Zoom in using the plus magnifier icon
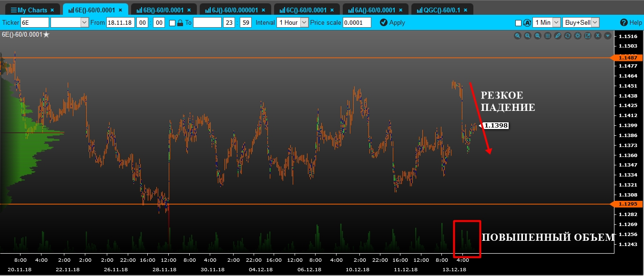Screen dimensions: 644x276 pos(528,36)
